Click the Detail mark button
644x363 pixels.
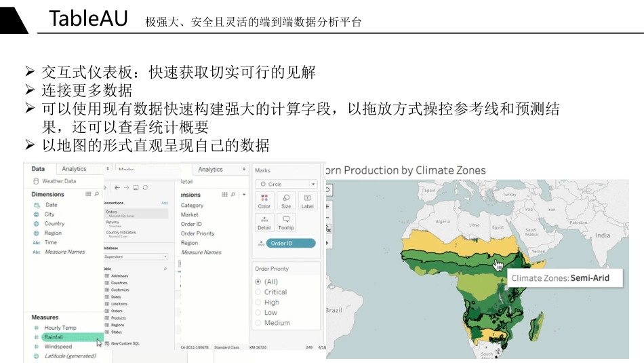[264, 223]
